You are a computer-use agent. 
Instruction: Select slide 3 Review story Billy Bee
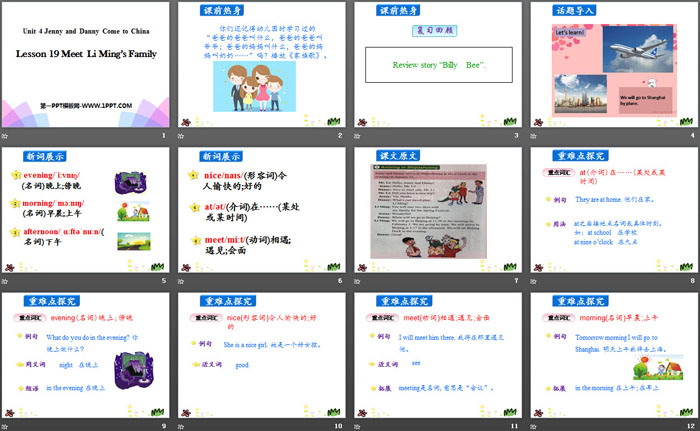point(438,64)
